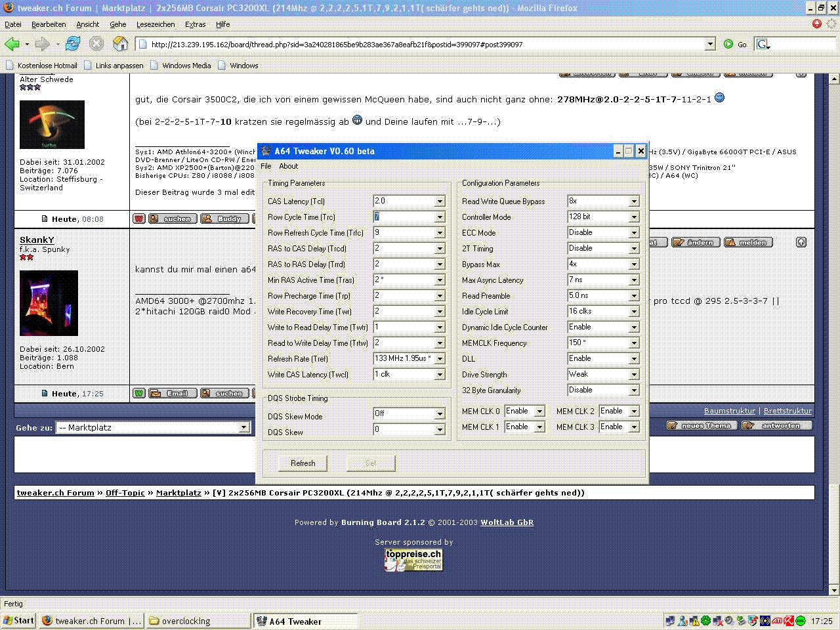Click the red W icon under the 08:08 post

click(139, 219)
